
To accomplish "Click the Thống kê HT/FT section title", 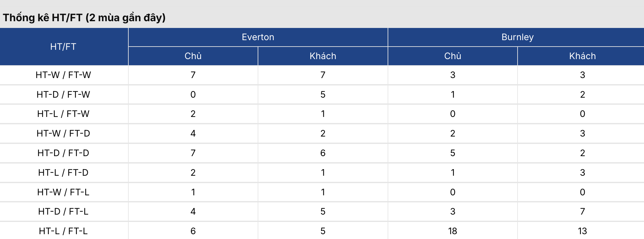I will tap(84, 18).
